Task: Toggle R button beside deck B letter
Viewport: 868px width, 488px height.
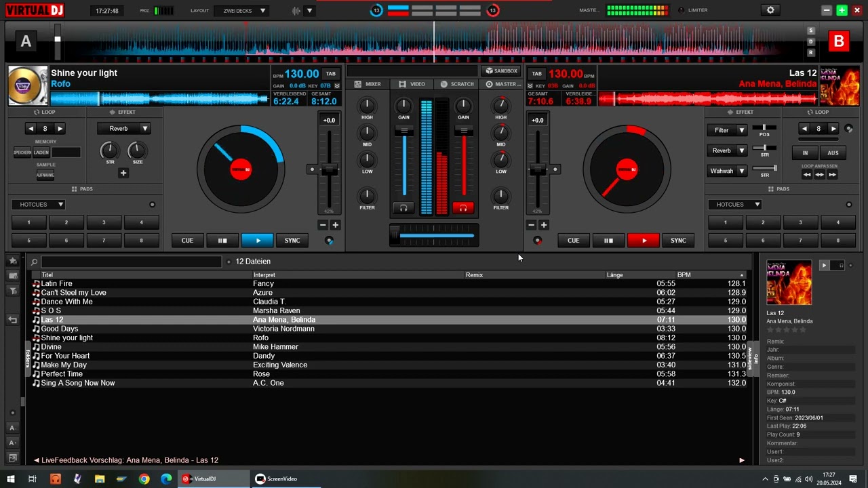Action: (x=811, y=52)
